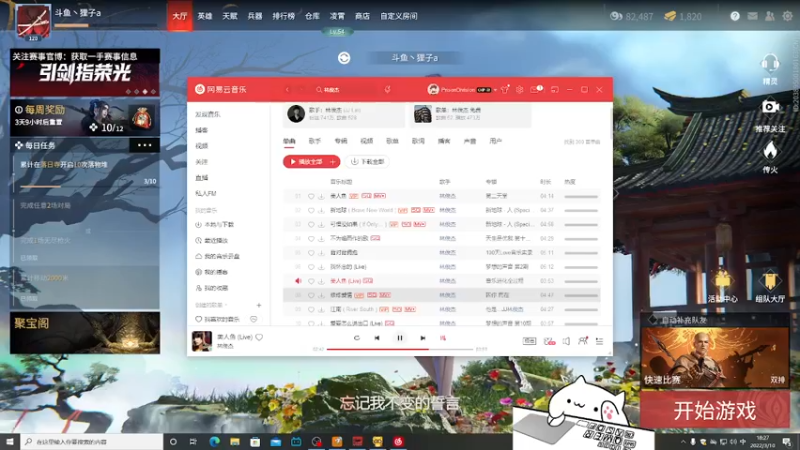Switch to the 歌词 search tab
This screenshot has width=800, height=450.
(x=418, y=141)
